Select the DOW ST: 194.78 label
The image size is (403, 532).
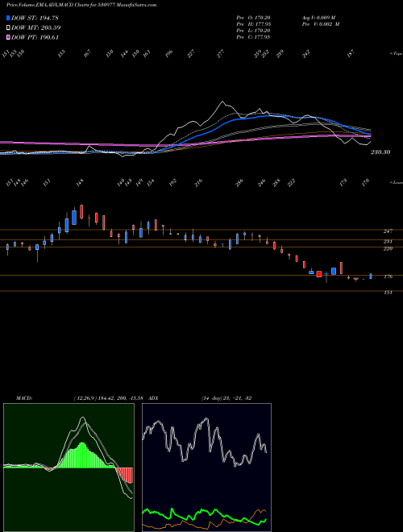[x=35, y=18]
